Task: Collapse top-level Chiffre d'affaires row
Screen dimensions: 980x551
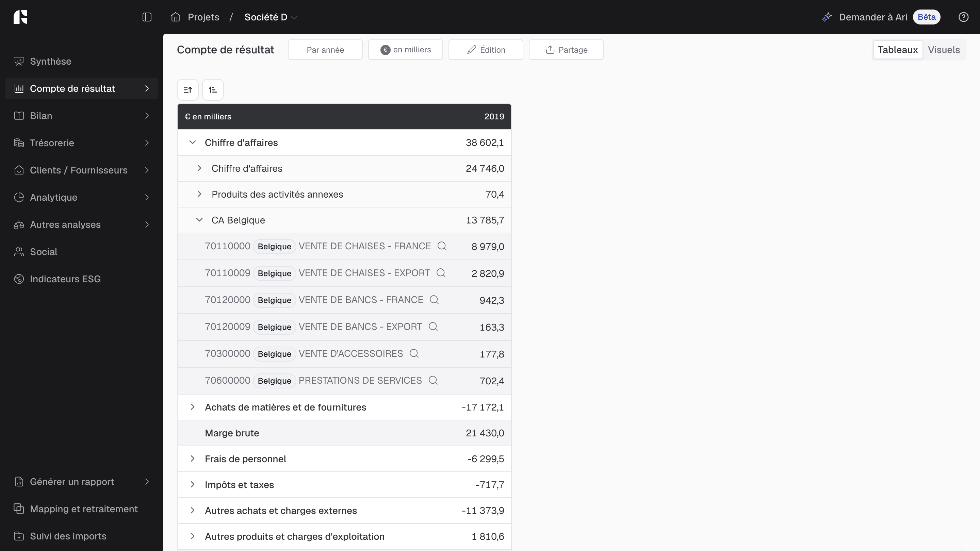Action: pyautogui.click(x=193, y=142)
